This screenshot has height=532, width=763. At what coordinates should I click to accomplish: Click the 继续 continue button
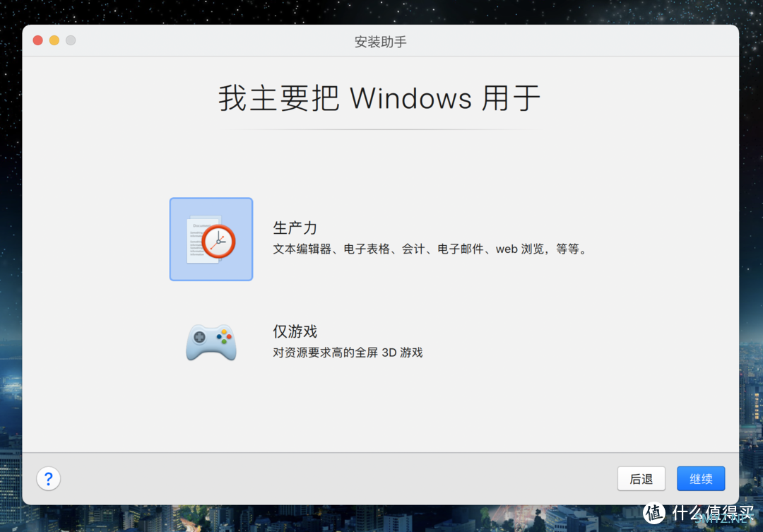701,479
